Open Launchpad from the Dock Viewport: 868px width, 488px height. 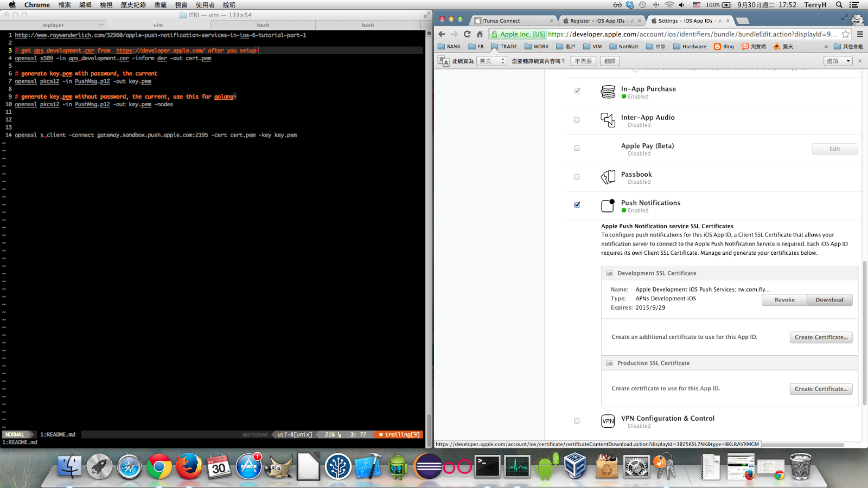pyautogui.click(x=99, y=466)
